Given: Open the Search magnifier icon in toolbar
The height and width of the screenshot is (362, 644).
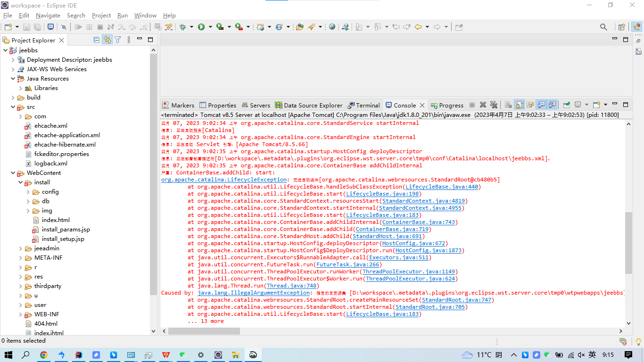Looking at the screenshot, I should pyautogui.click(x=603, y=27).
